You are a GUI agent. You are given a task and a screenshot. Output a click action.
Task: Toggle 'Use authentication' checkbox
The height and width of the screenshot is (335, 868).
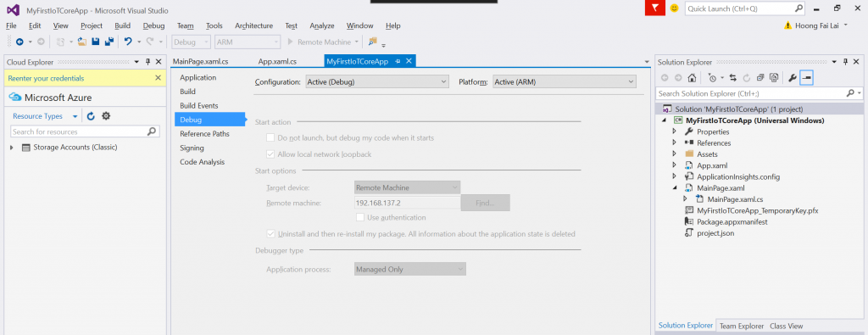point(359,217)
